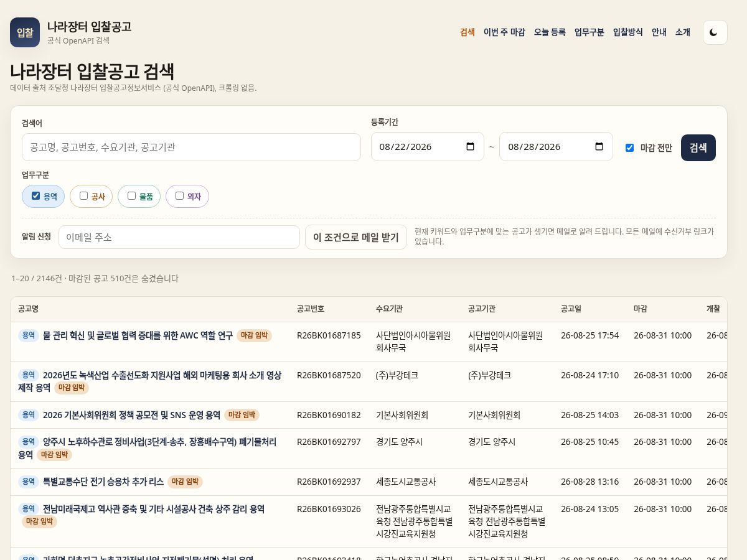Screen dimensions: 747x560
Task: Click 공고일 value 26-08-28 13:16
Action: click(590, 482)
